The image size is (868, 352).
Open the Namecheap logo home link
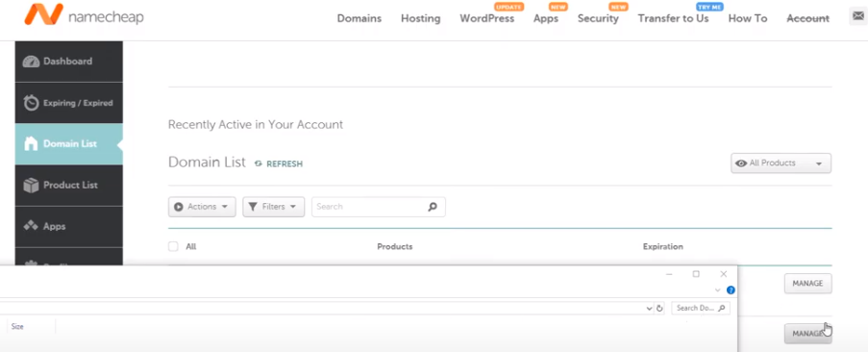(x=84, y=15)
